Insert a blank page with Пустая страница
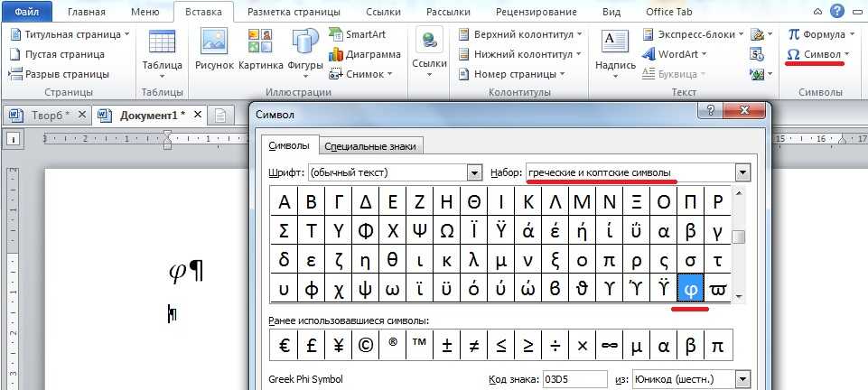This screenshot has height=390, width=868. point(57,54)
